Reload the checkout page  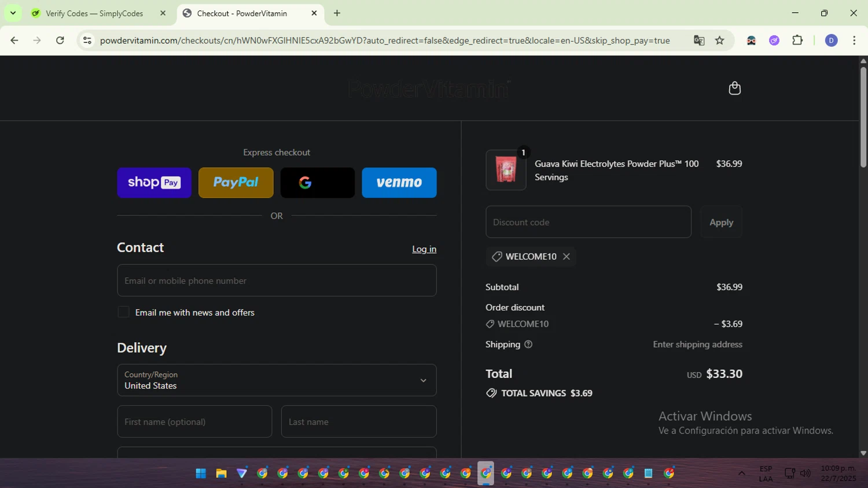coord(60,41)
